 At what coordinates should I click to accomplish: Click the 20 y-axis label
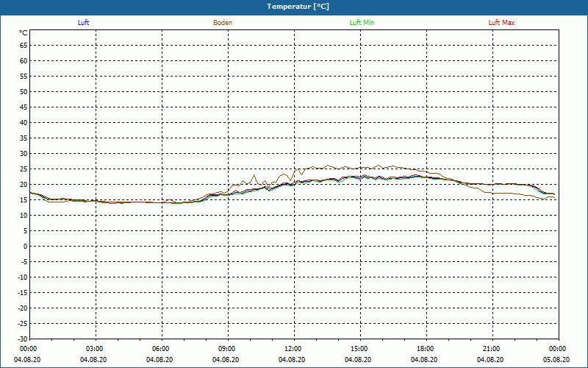click(x=24, y=185)
